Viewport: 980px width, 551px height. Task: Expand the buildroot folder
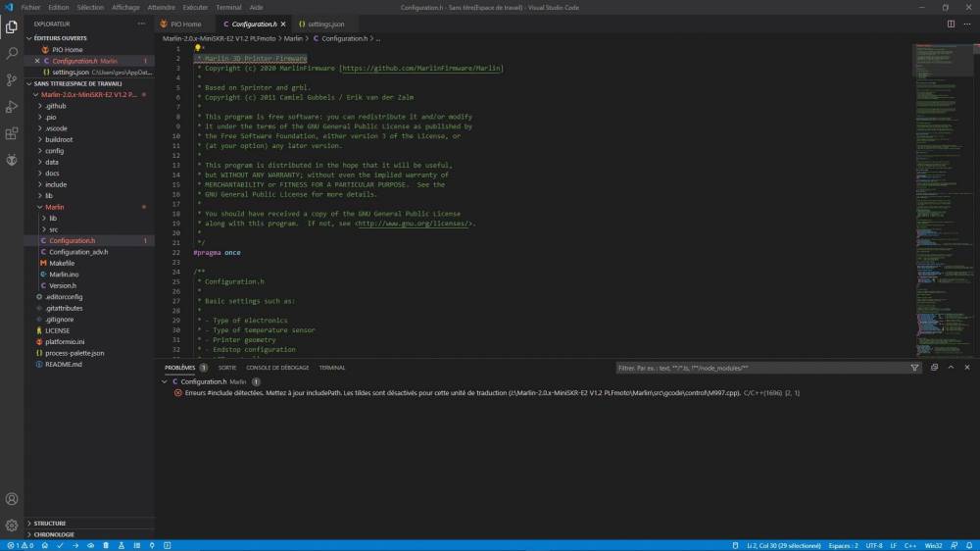40,139
